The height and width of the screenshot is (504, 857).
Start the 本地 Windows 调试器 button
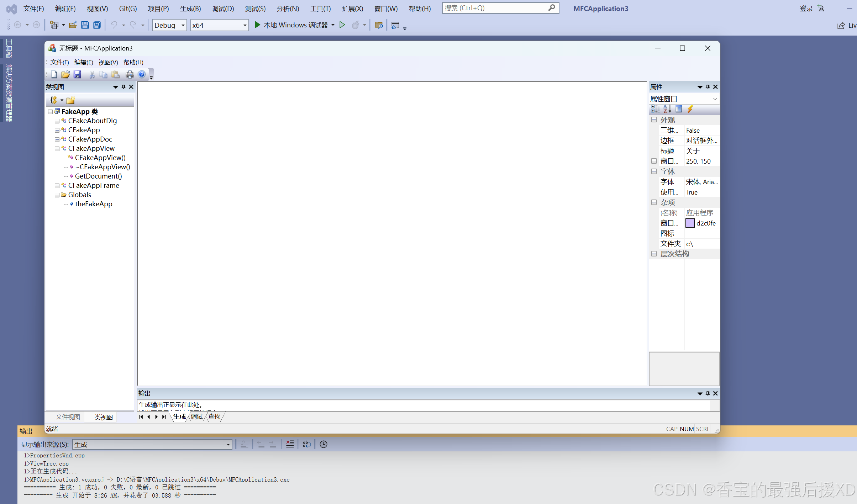tap(291, 25)
